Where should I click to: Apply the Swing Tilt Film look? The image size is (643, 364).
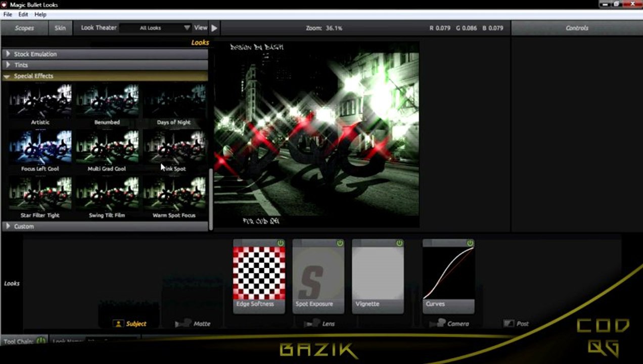[107, 198]
